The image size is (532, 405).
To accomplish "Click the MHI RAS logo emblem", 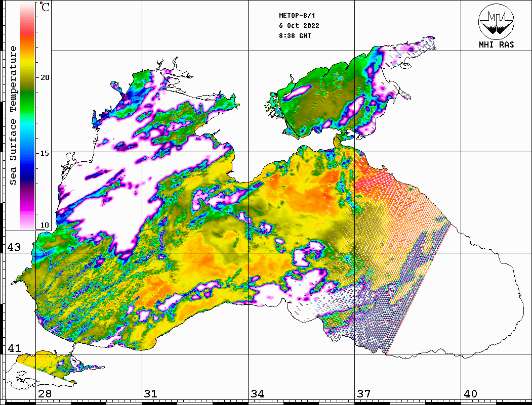I will coord(497,21).
